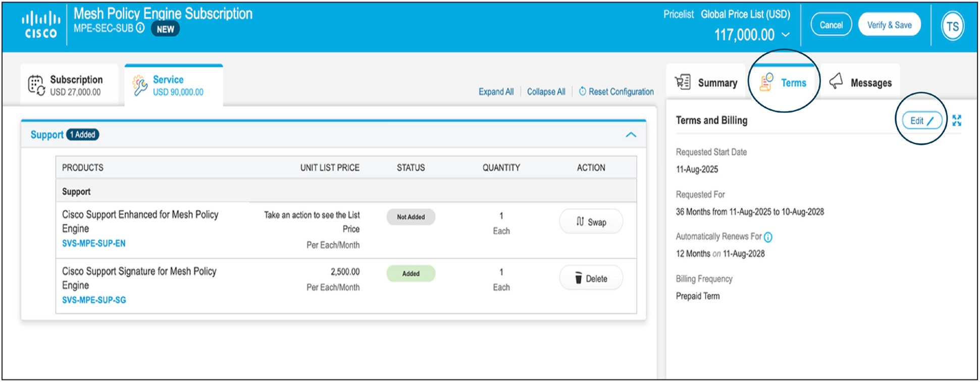Click the Subscription calendar icon

(36, 85)
